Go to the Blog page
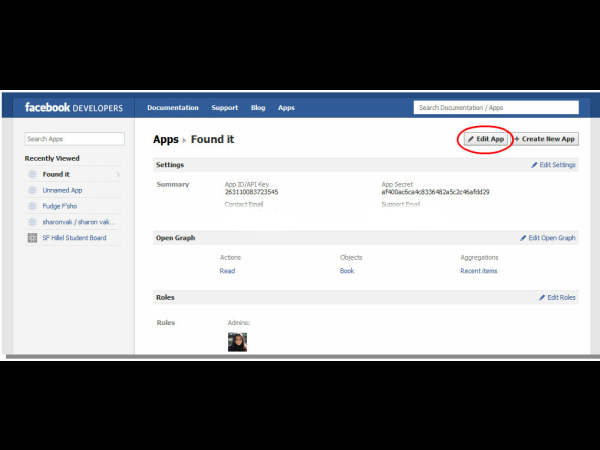 pos(258,108)
